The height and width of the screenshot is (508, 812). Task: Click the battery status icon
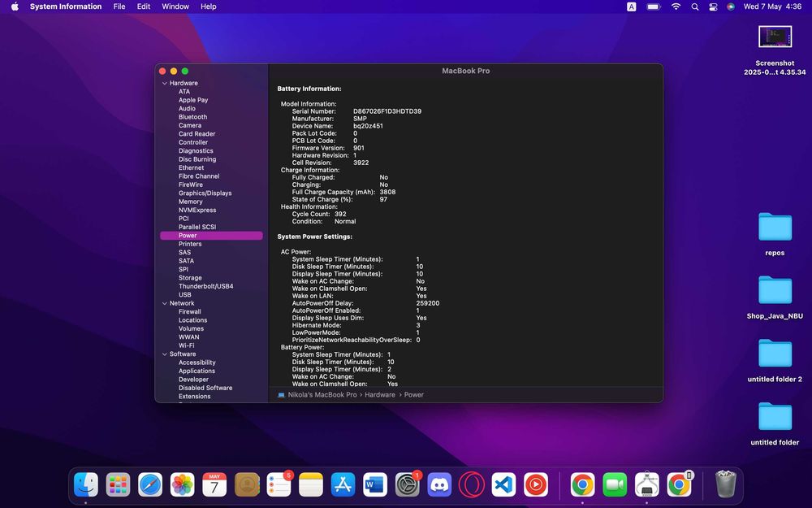[654, 7]
